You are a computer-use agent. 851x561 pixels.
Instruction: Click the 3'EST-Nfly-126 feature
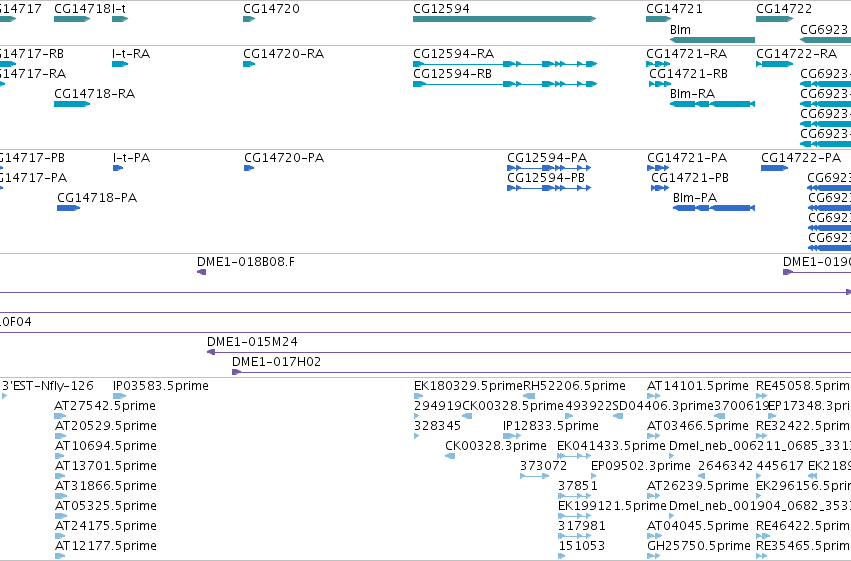coord(4,396)
